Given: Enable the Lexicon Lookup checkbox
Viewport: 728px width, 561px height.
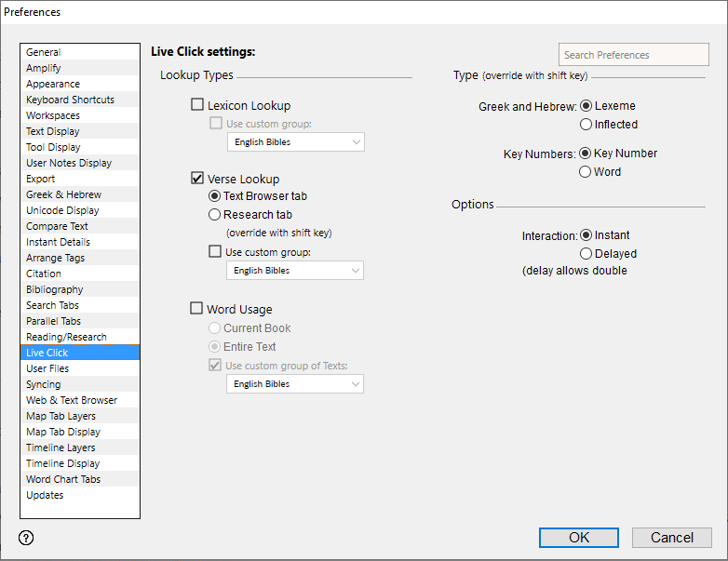Looking at the screenshot, I should click(197, 105).
